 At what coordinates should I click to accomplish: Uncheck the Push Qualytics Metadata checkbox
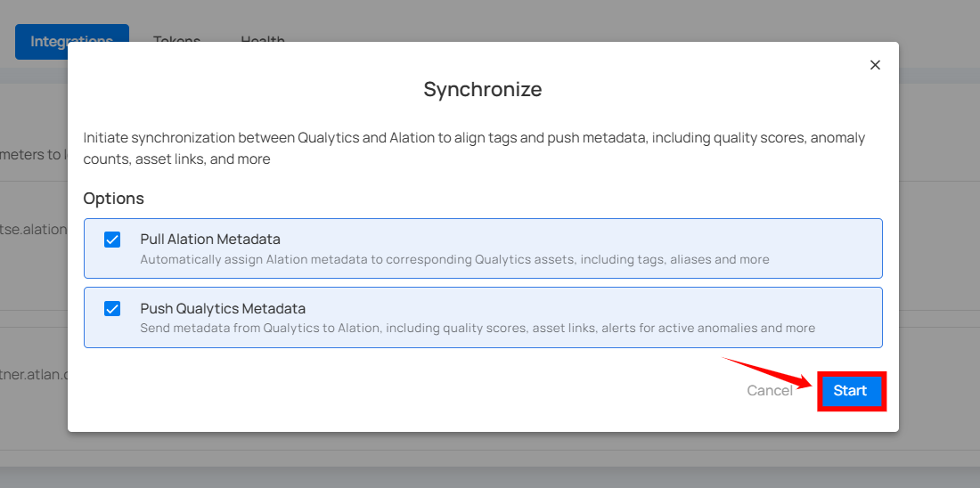point(112,308)
